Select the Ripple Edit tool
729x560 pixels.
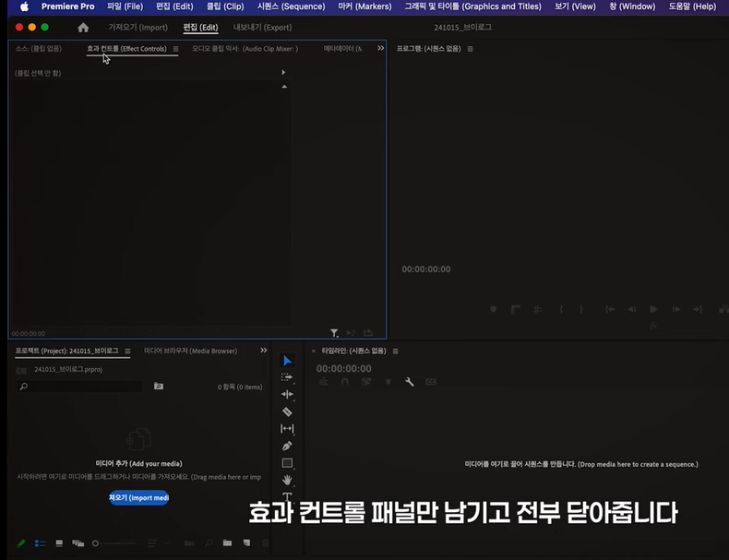(x=287, y=394)
